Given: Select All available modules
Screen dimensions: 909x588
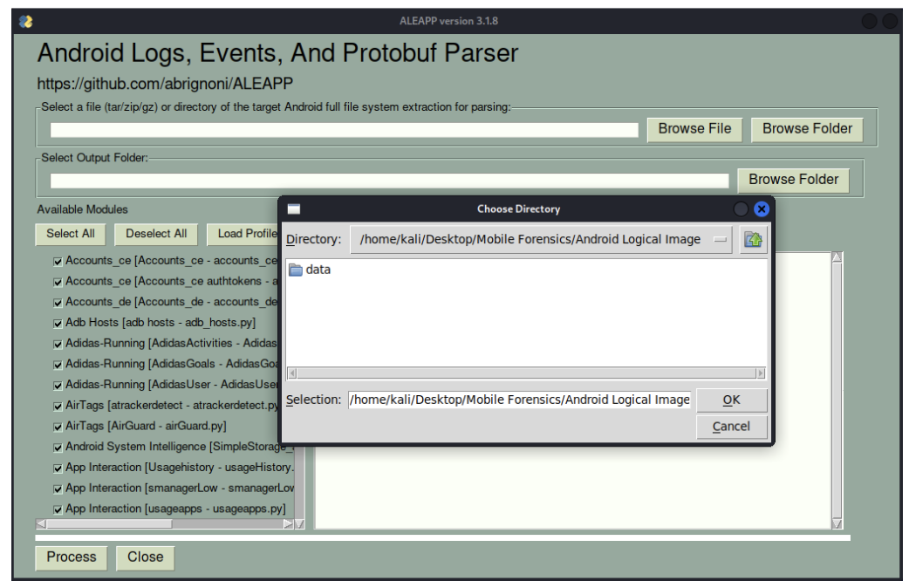Looking at the screenshot, I should point(70,234).
